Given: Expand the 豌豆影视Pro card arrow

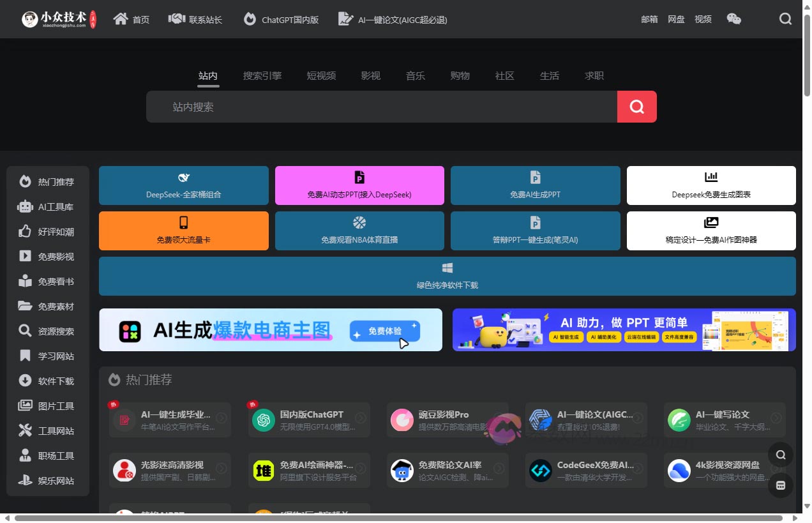Looking at the screenshot, I should coord(499,420).
